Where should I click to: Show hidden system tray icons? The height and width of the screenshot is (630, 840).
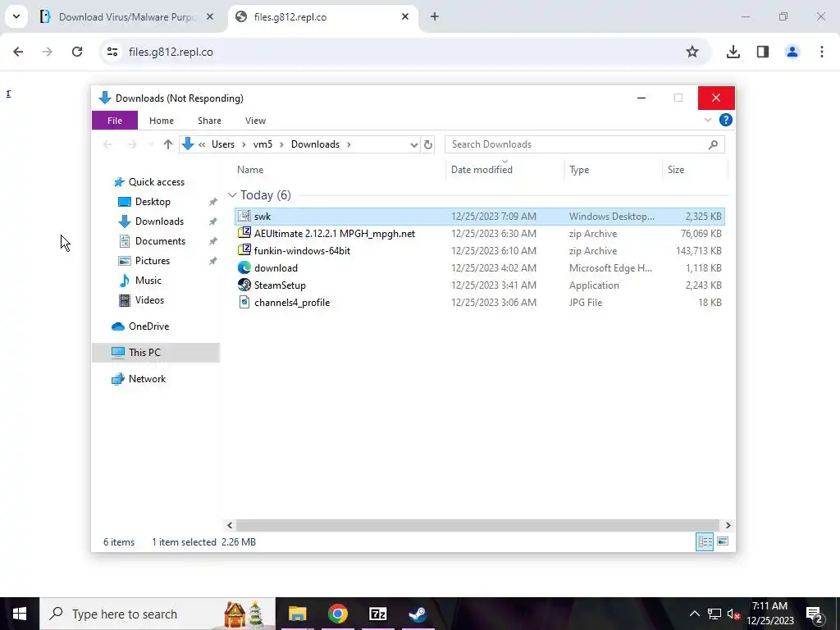(x=694, y=614)
